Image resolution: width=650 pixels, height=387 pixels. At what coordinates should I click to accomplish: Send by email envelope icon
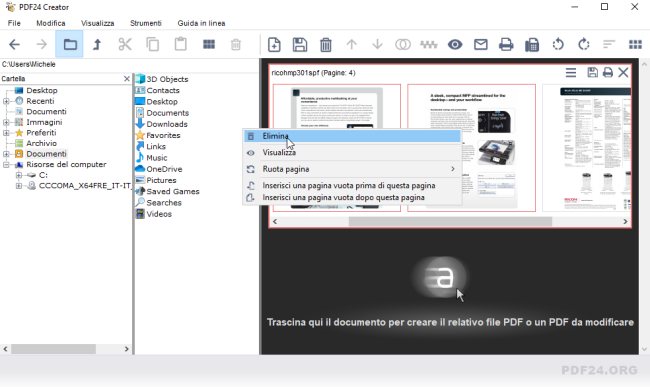[480, 44]
